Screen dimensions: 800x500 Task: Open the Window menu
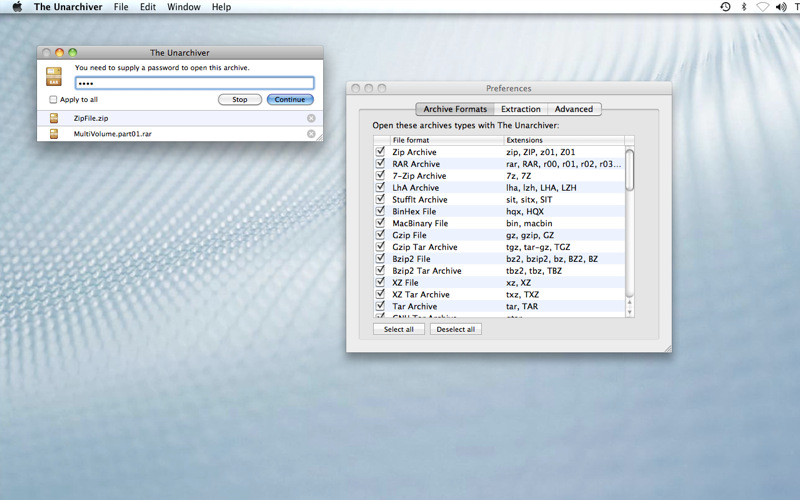point(184,7)
